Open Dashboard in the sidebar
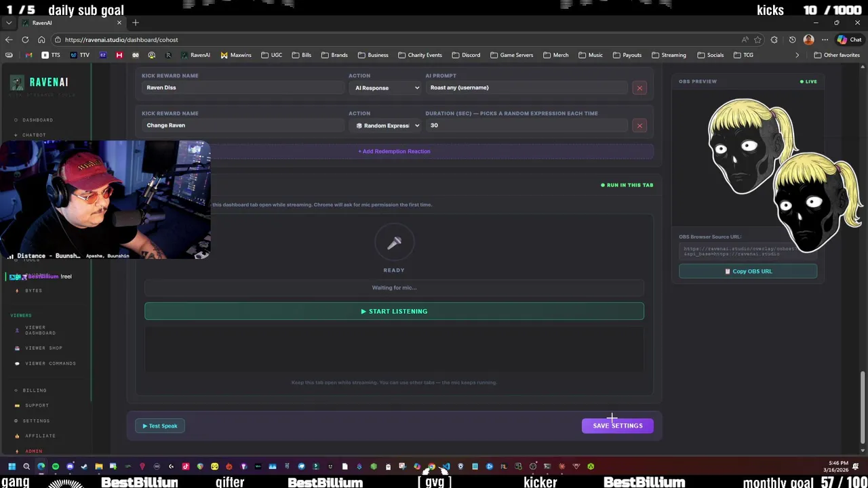This screenshot has width=868, height=488. point(37,120)
